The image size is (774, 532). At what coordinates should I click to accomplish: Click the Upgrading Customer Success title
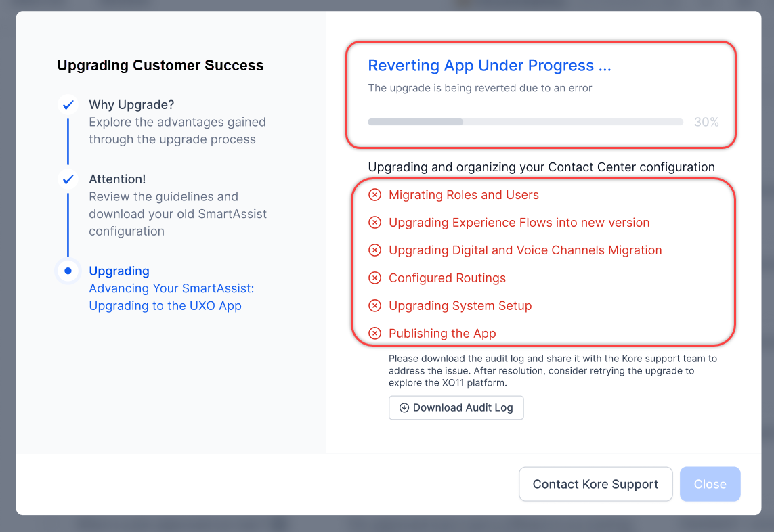click(160, 66)
